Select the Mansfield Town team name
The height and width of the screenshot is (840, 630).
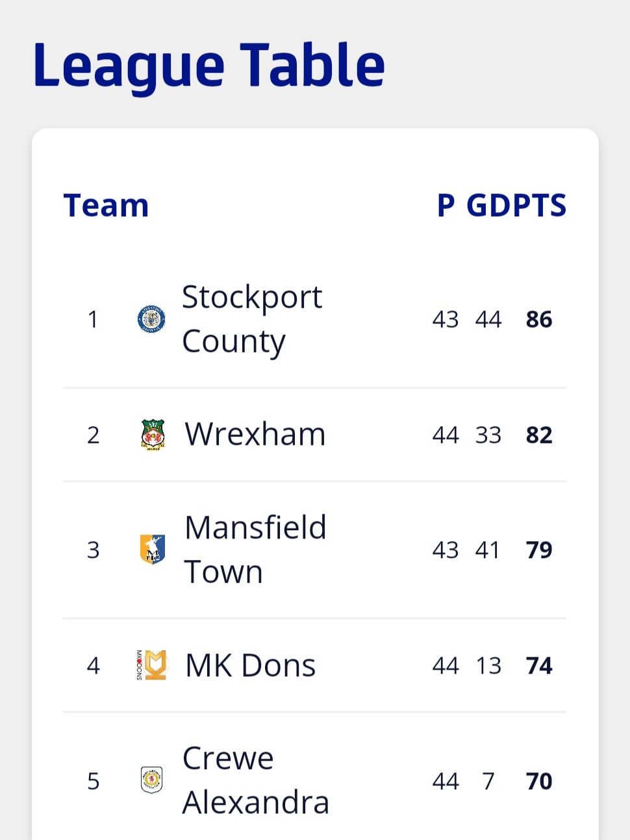tap(255, 550)
